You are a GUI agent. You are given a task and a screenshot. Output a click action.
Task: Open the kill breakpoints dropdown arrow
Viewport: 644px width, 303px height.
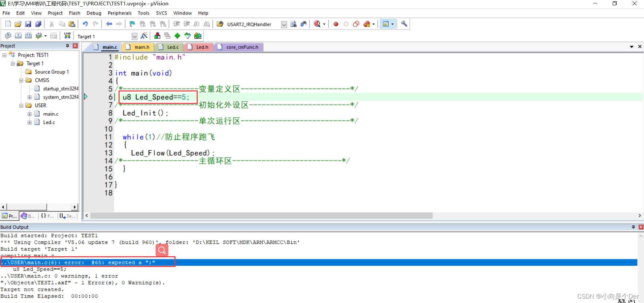point(374,24)
